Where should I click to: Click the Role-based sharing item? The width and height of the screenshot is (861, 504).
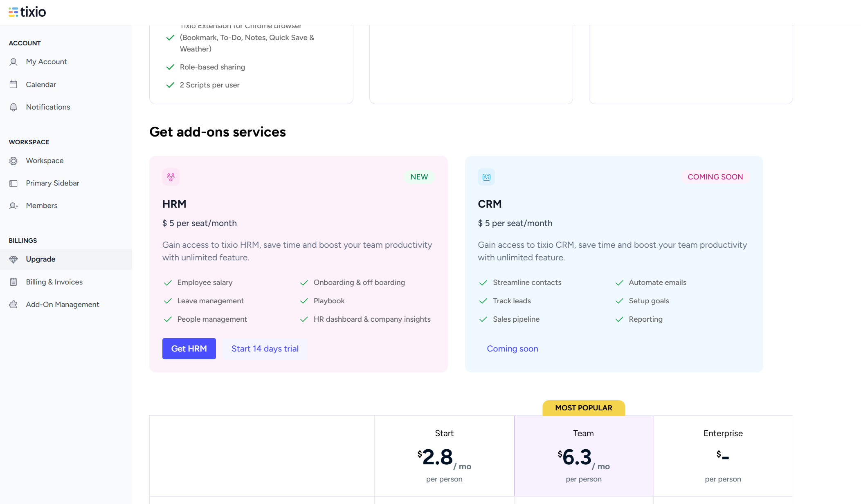[x=213, y=67]
